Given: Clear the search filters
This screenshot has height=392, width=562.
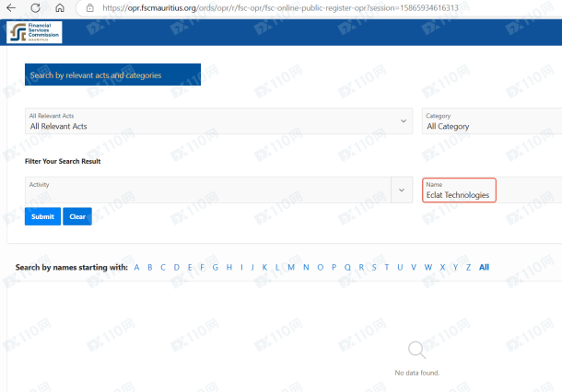Looking at the screenshot, I should click(x=77, y=216).
